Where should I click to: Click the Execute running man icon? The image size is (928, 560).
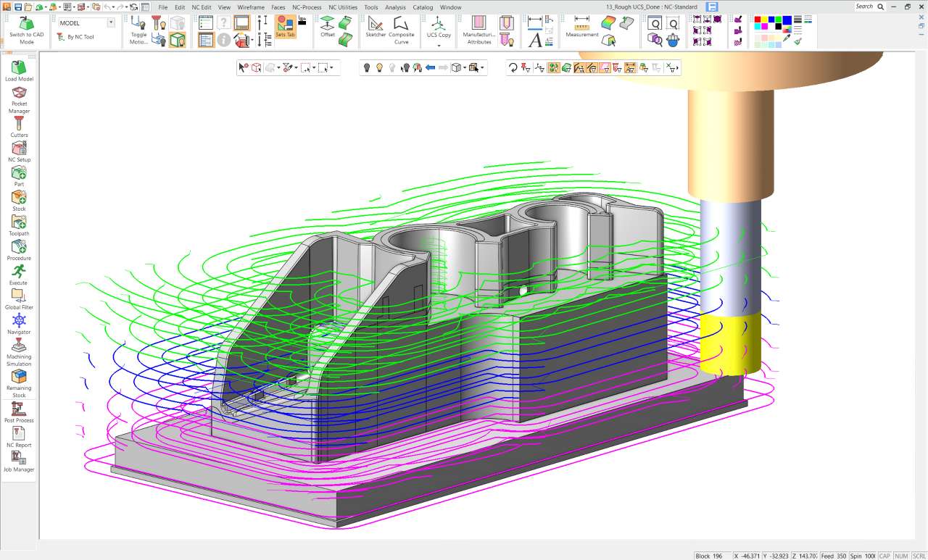[x=19, y=272]
